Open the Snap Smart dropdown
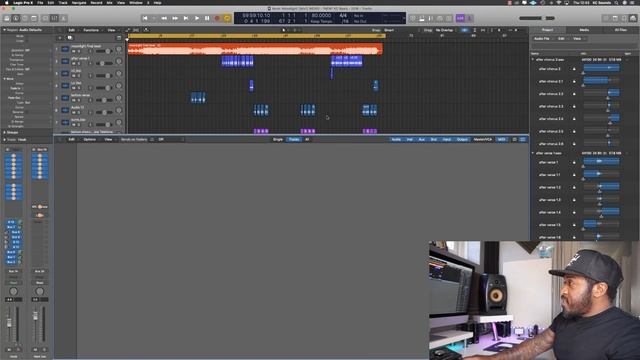This screenshot has width=640, height=360. coord(389,30)
